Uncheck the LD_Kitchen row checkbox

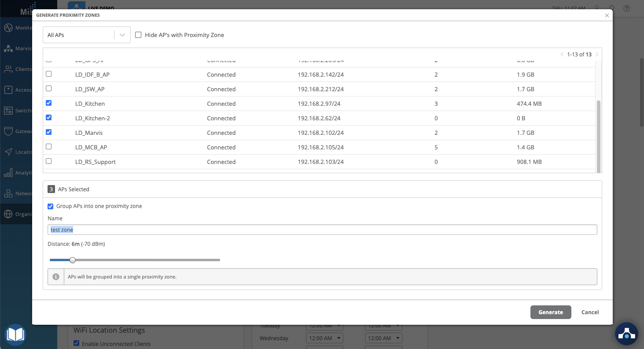pos(49,103)
